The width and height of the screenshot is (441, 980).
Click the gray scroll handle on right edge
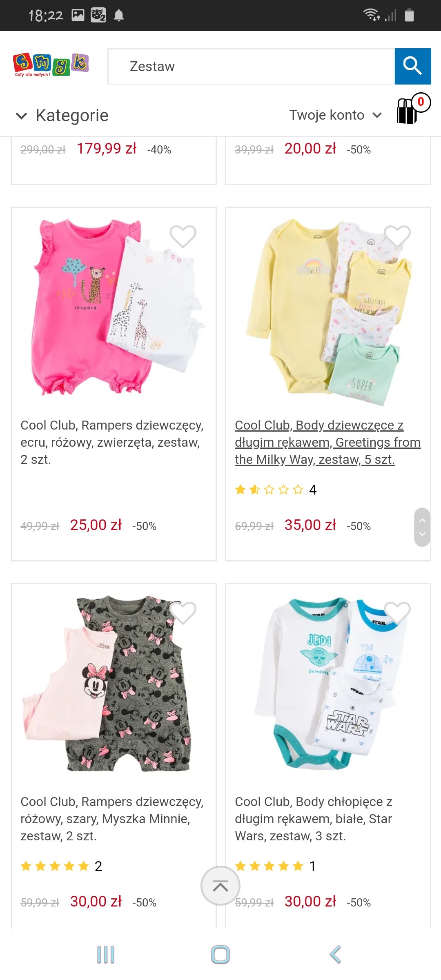pyautogui.click(x=422, y=527)
